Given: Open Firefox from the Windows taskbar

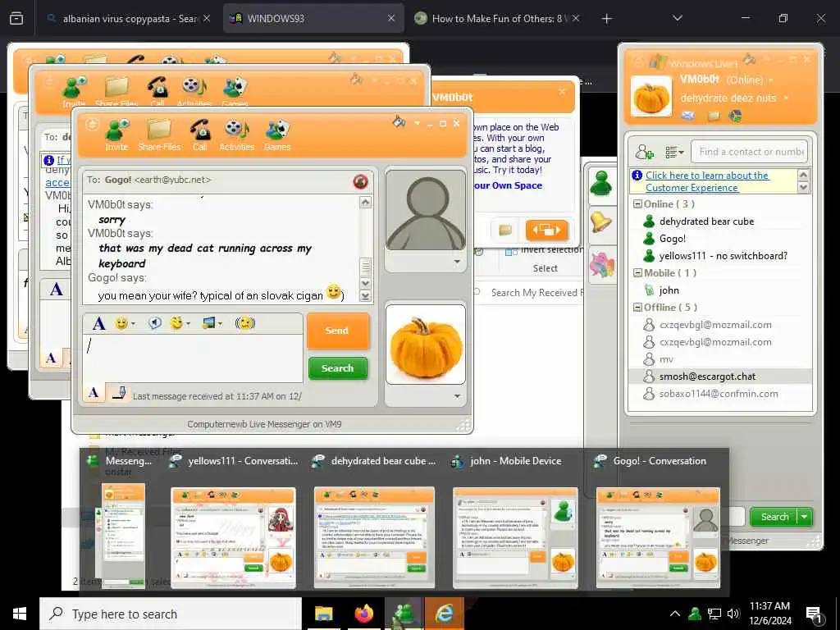Looking at the screenshot, I should click(363, 614).
